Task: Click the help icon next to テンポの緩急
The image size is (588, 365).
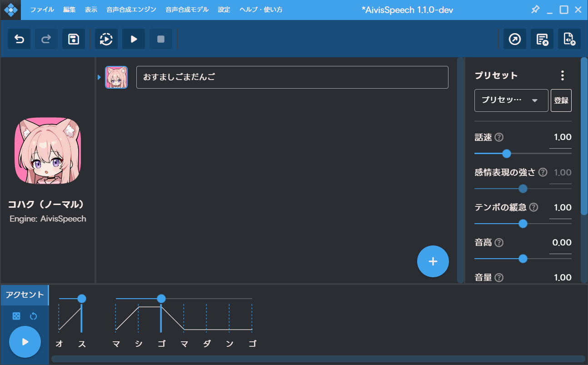Action: 533,207
